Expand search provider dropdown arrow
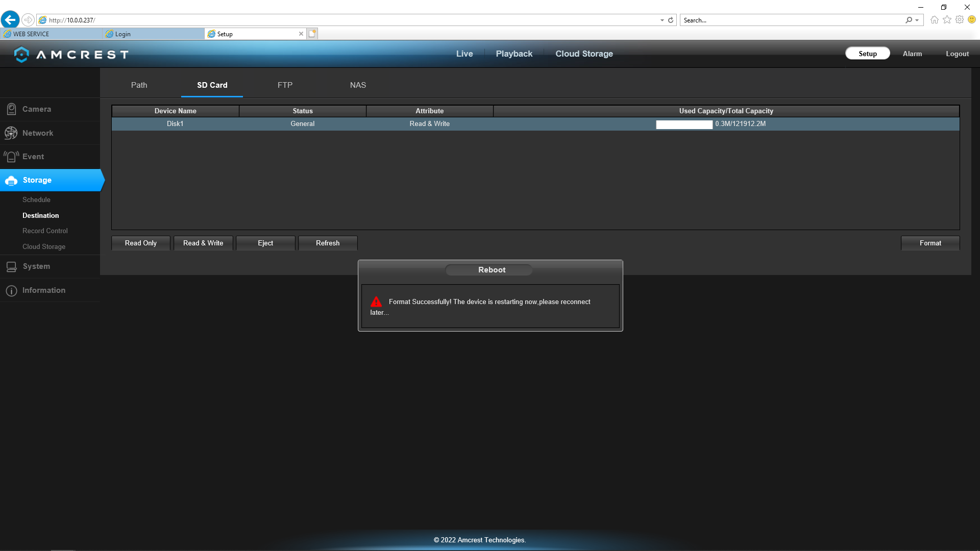This screenshot has width=980, height=551. 917,20
